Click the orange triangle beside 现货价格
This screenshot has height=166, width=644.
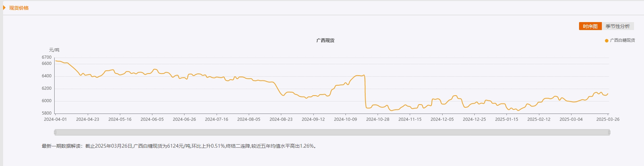click(x=4, y=8)
